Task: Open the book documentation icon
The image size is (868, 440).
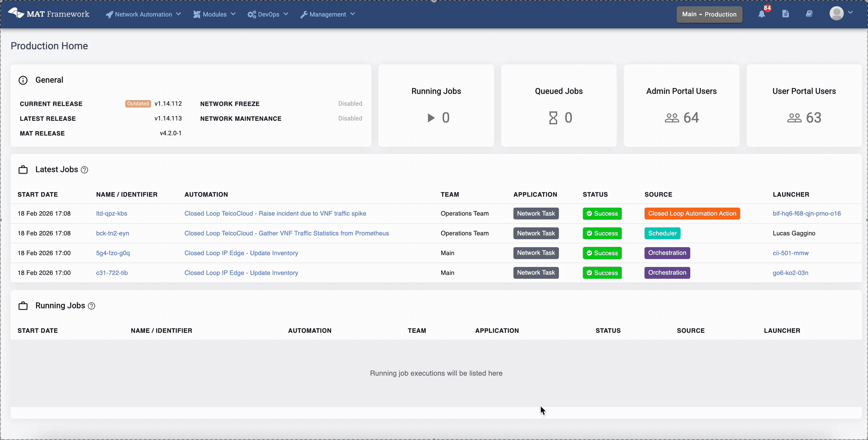Action: pos(809,14)
